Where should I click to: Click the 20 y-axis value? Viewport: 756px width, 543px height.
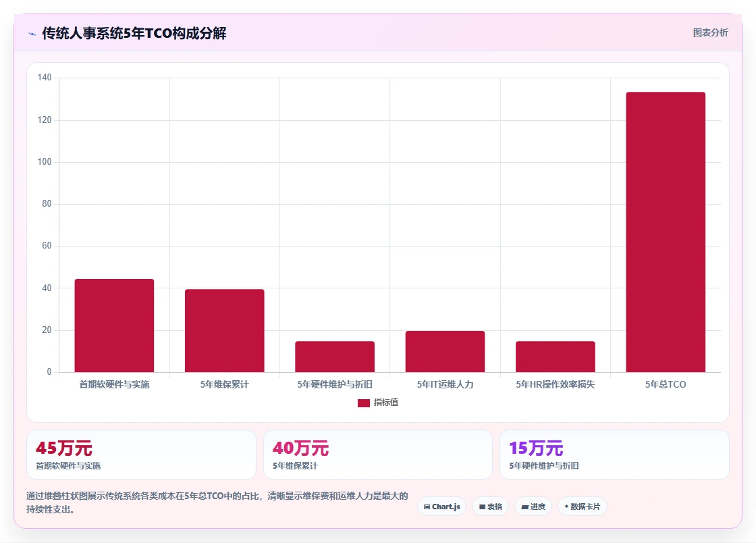(x=47, y=330)
